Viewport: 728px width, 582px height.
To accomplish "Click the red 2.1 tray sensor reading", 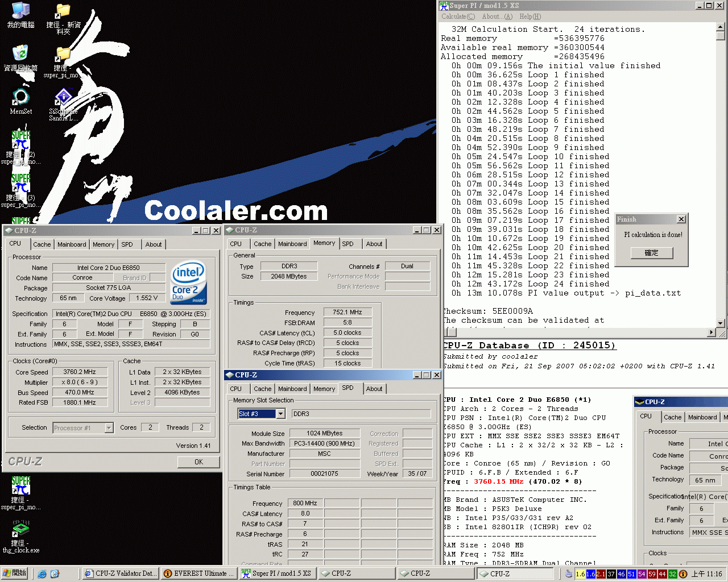I will tap(601, 574).
